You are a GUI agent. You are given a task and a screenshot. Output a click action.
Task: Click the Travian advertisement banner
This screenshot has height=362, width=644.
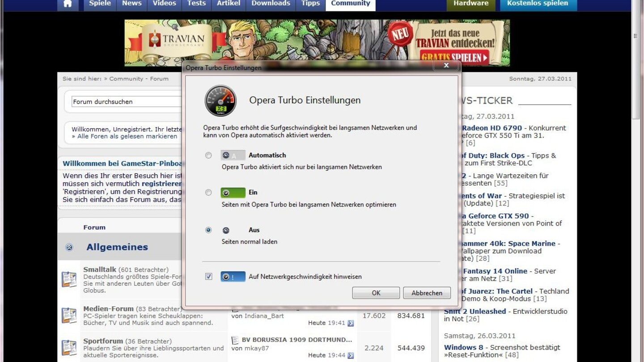click(x=317, y=43)
